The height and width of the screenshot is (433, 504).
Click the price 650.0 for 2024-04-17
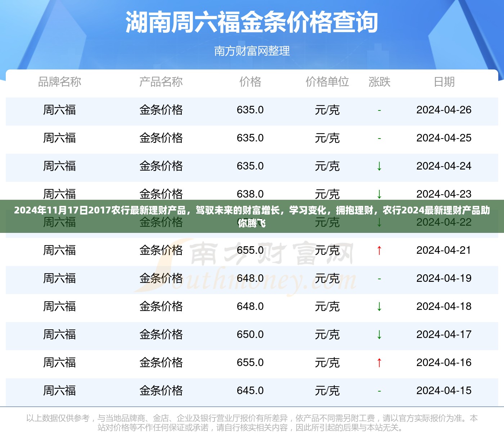pos(250,334)
